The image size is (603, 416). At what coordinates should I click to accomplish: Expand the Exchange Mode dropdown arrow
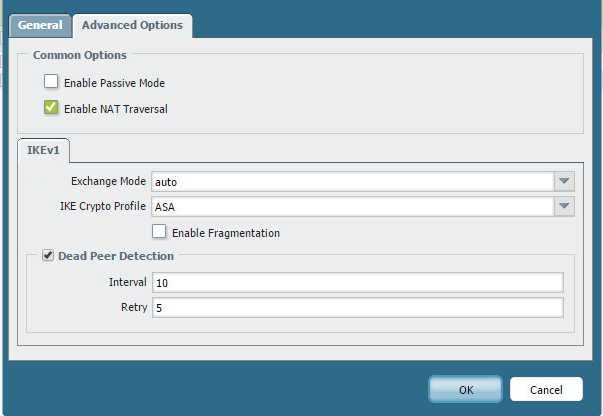(x=564, y=181)
